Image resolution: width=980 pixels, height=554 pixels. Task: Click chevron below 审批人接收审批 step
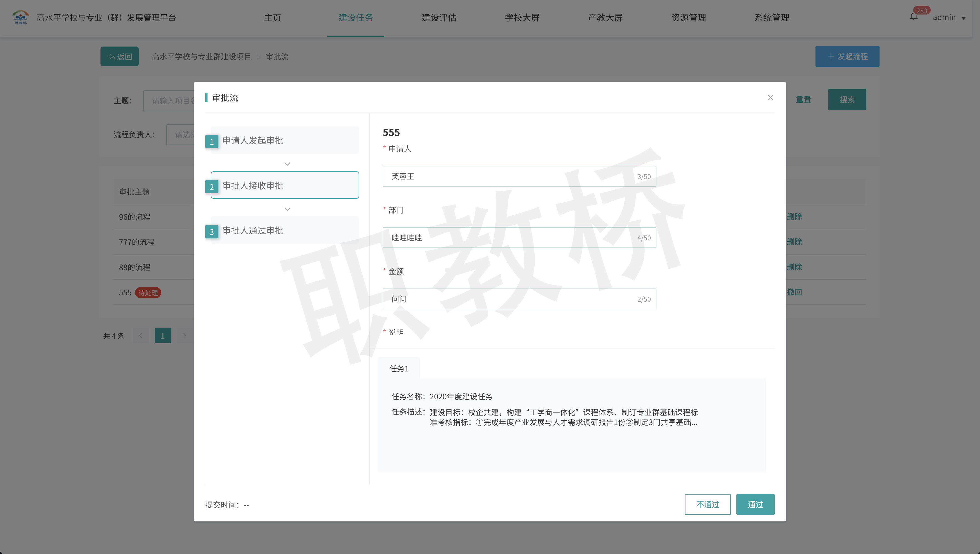point(287,209)
